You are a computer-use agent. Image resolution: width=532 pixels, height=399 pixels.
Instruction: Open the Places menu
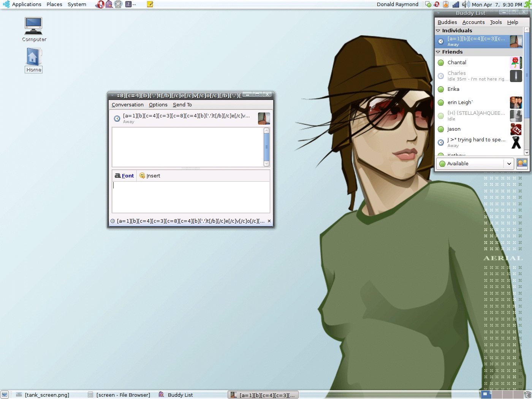pyautogui.click(x=54, y=5)
